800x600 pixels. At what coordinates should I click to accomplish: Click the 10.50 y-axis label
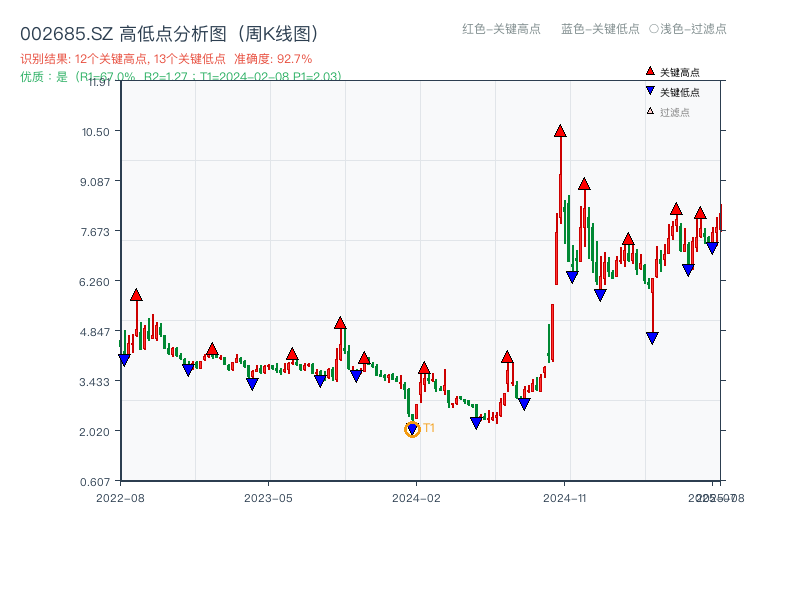coord(95,132)
